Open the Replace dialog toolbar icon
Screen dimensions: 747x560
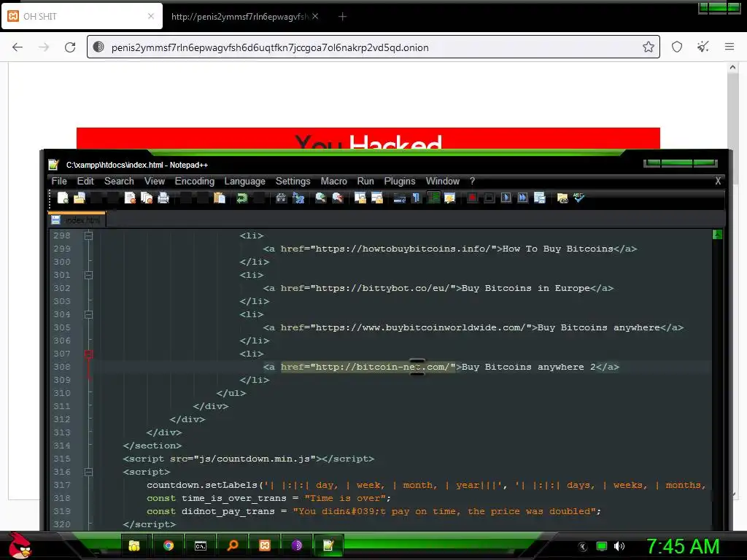pos(298,198)
